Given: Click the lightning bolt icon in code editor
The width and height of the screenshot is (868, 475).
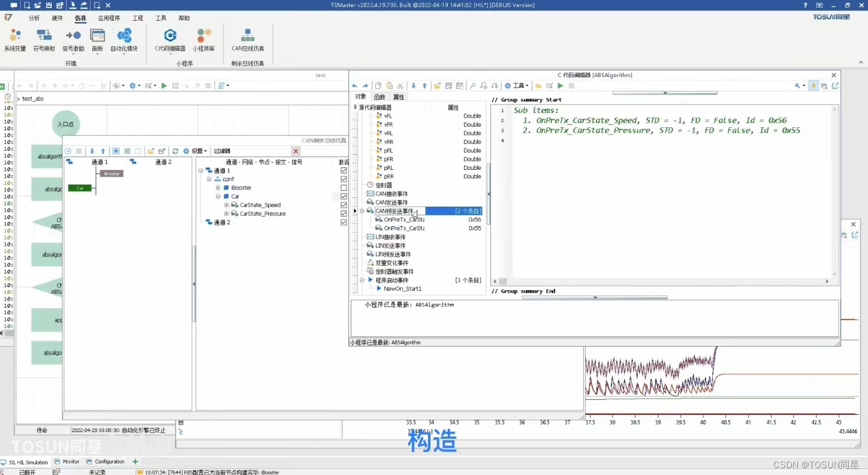Looking at the screenshot, I should click(x=813, y=86).
